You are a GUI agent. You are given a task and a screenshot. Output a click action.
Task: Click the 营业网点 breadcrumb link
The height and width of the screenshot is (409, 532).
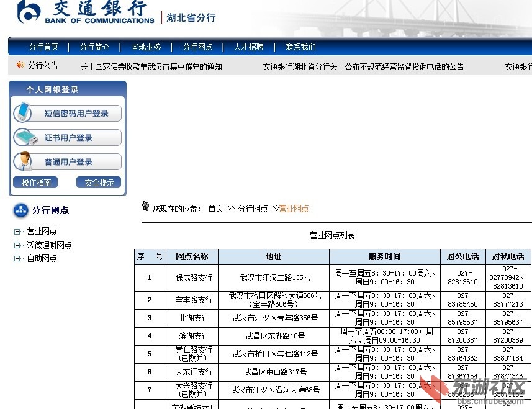coord(294,209)
